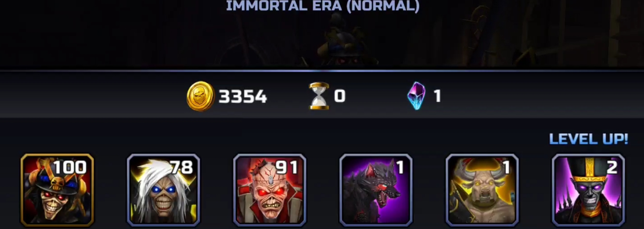Viewport: 644px width, 229px height.
Task: Click the purple crystal shard icon
Action: pos(416,96)
